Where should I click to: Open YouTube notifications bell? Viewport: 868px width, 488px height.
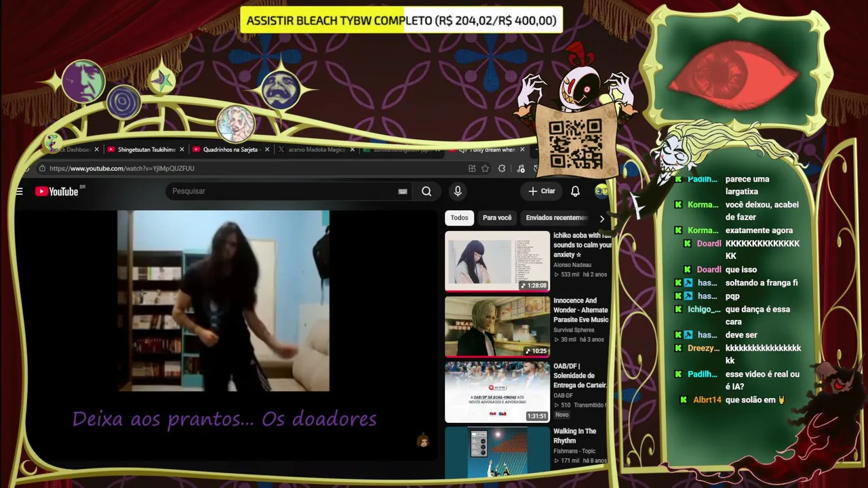[575, 191]
